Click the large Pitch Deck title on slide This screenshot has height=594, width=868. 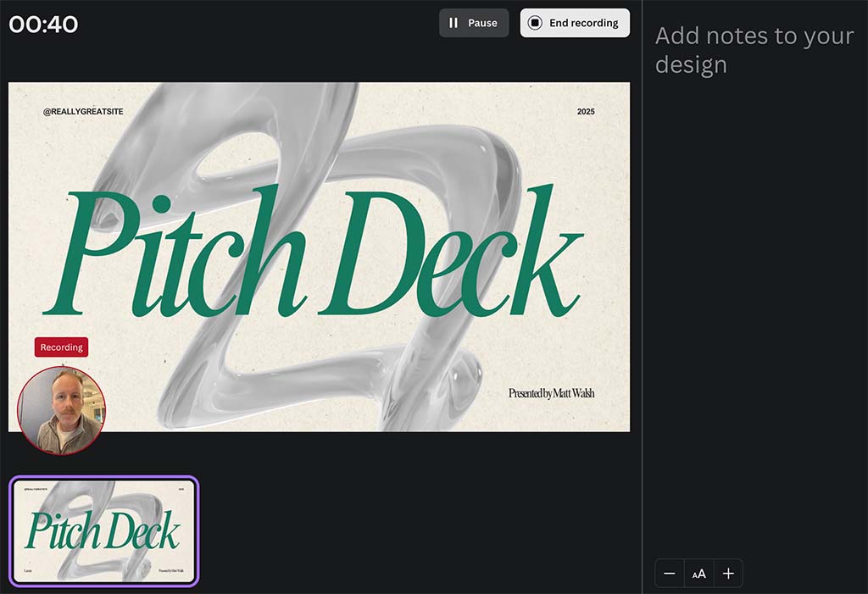(314, 252)
